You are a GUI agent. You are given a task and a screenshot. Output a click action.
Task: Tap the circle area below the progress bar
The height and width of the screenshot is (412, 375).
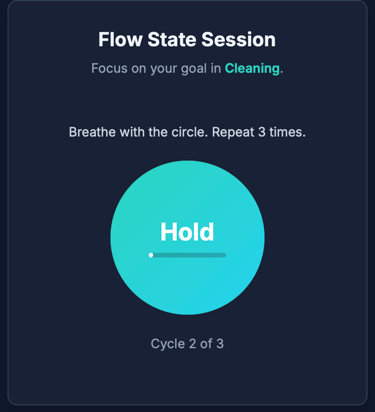tap(187, 287)
